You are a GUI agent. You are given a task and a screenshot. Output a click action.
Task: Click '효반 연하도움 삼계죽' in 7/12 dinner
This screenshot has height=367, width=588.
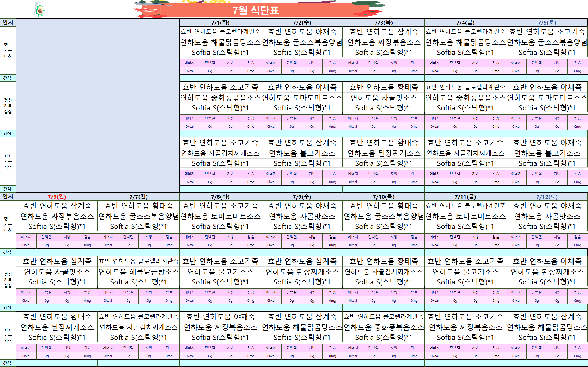point(547,317)
